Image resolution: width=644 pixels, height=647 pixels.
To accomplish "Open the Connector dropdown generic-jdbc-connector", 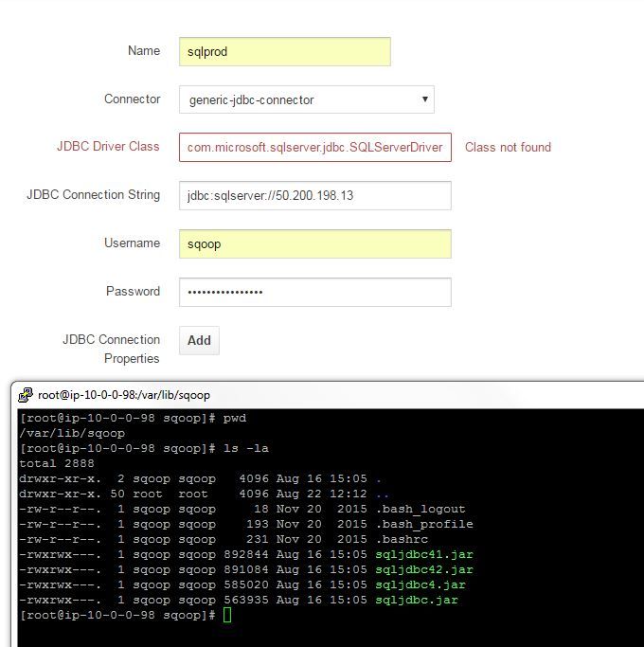I will (307, 99).
